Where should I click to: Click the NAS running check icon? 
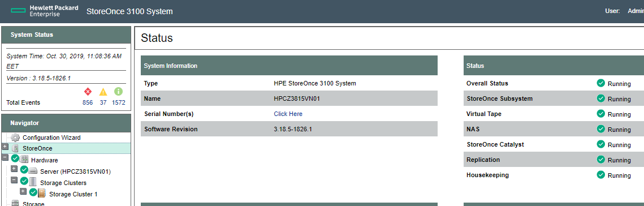(x=601, y=128)
